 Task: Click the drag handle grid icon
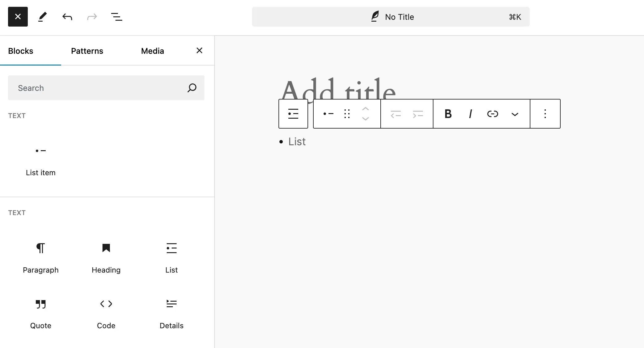pyautogui.click(x=347, y=113)
